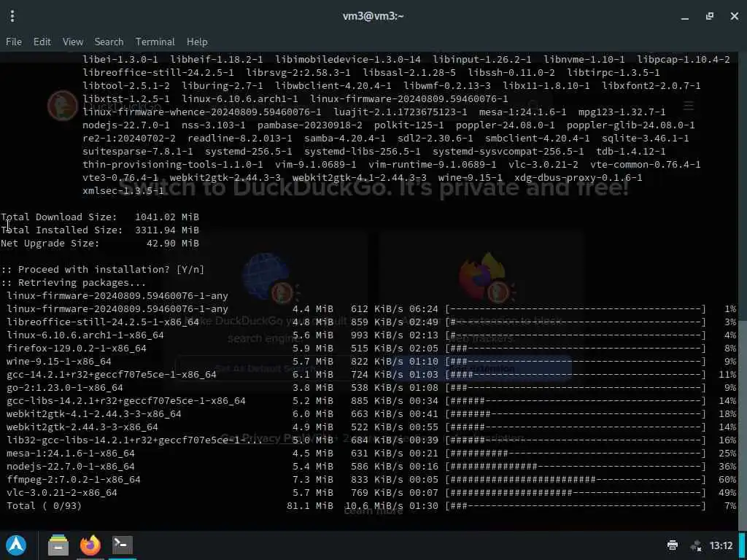Click the linux-6.10.6.arch1-1-x86_64 download row name
Image resolution: width=747 pixels, height=560 pixels.
(x=85, y=335)
